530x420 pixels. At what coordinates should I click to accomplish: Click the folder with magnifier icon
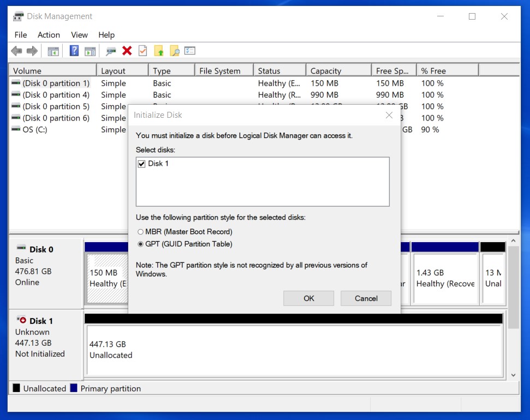coord(175,51)
